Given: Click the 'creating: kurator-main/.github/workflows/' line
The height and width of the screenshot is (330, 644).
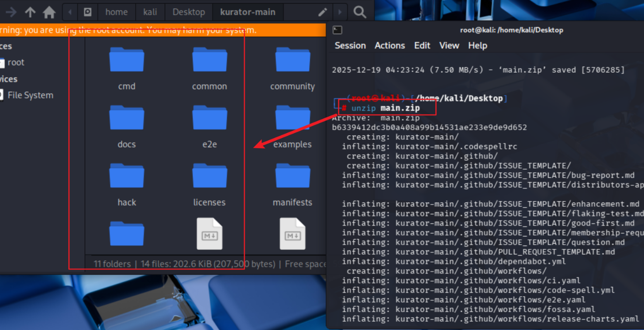Looking at the screenshot, I should pyautogui.click(x=447, y=271).
